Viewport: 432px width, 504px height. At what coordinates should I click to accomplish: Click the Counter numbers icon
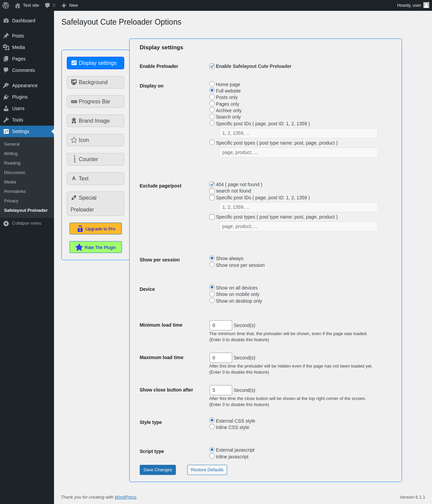pos(75,159)
